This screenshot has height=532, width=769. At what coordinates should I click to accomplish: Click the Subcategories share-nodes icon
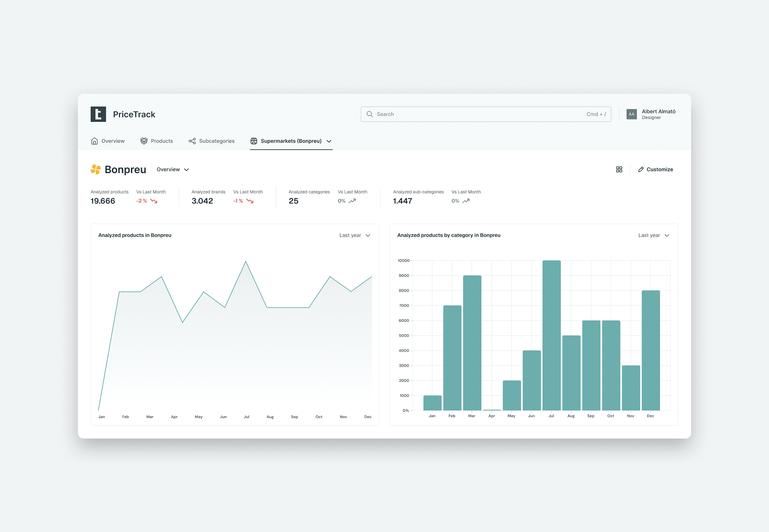click(x=192, y=141)
